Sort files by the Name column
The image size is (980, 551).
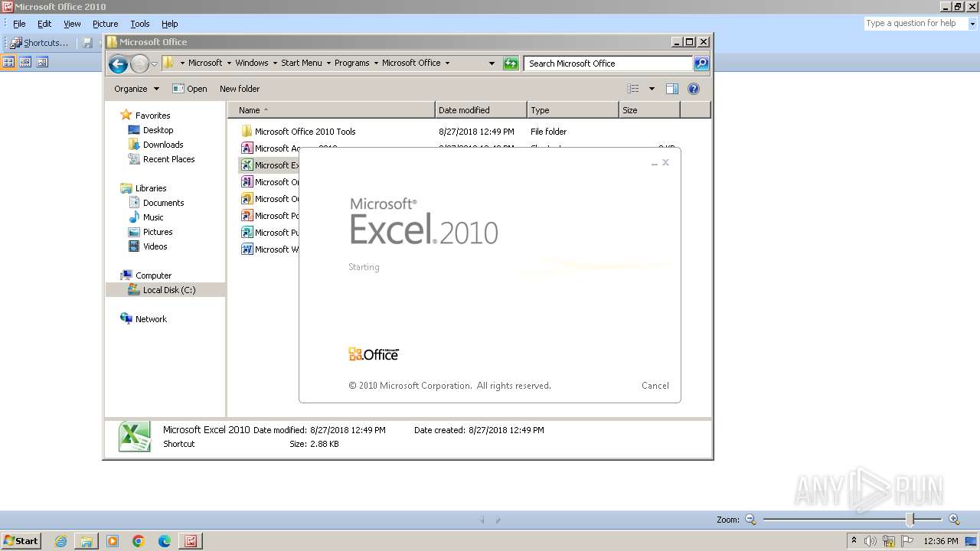331,110
